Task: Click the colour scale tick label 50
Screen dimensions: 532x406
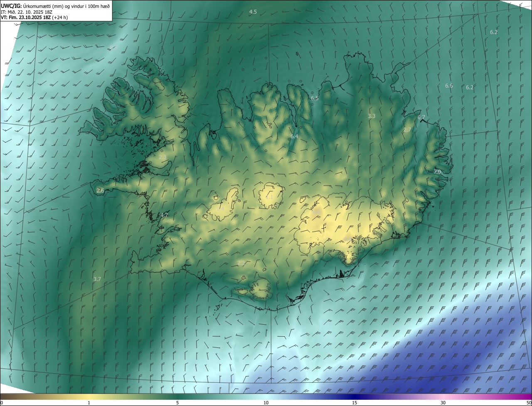Action: [x=529, y=403]
